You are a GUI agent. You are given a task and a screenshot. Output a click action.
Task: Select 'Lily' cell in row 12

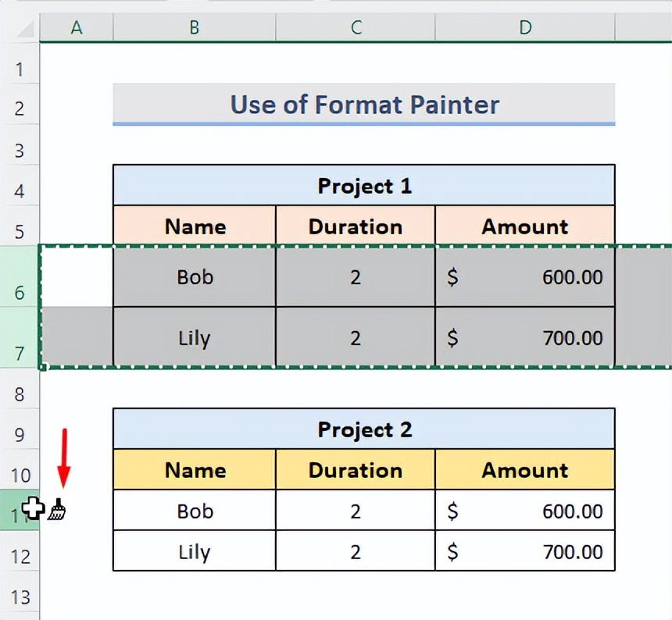[x=195, y=551]
